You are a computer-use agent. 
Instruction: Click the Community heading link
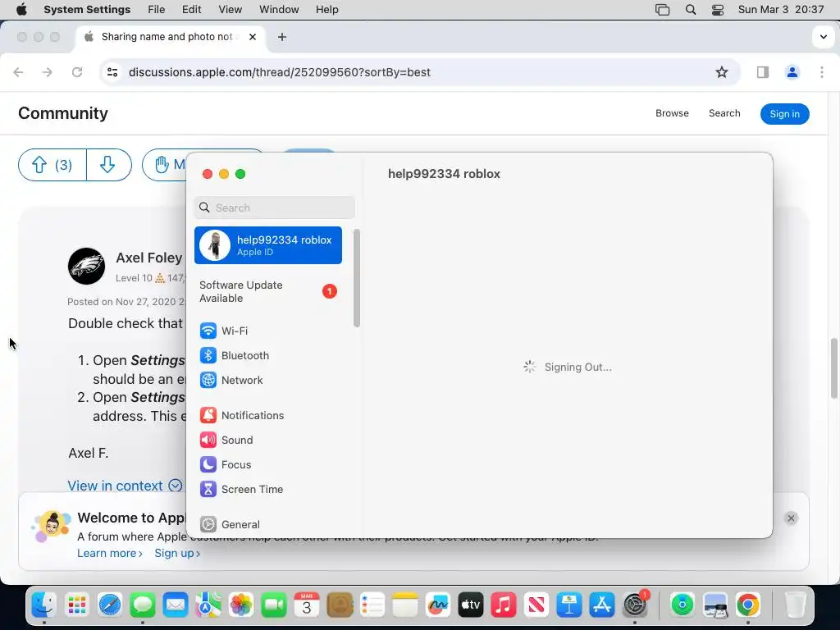(x=63, y=113)
